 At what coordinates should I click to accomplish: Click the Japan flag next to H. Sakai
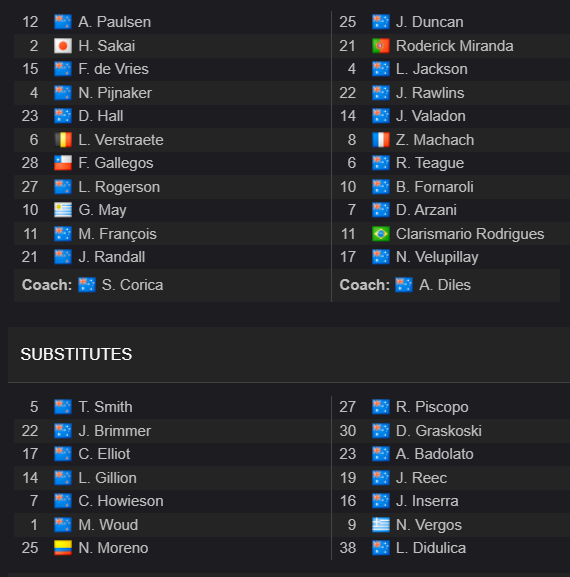[63, 46]
